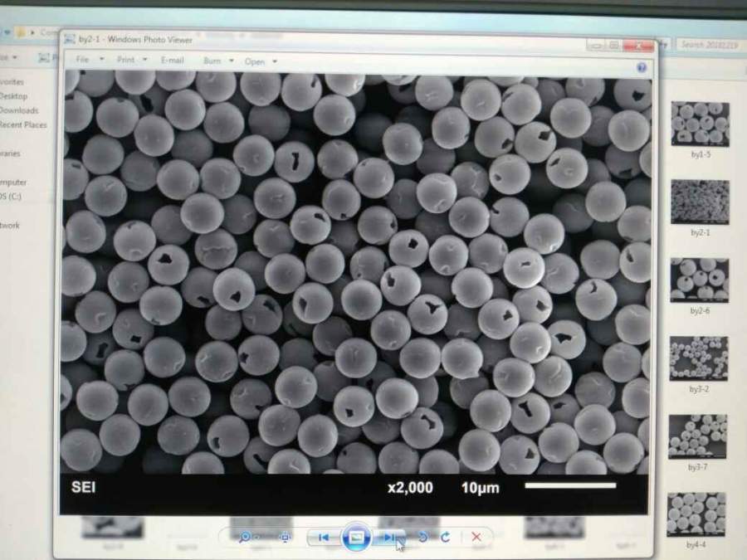Click the zoom magnifier icon
Screen dimensions: 747x560
(246, 538)
